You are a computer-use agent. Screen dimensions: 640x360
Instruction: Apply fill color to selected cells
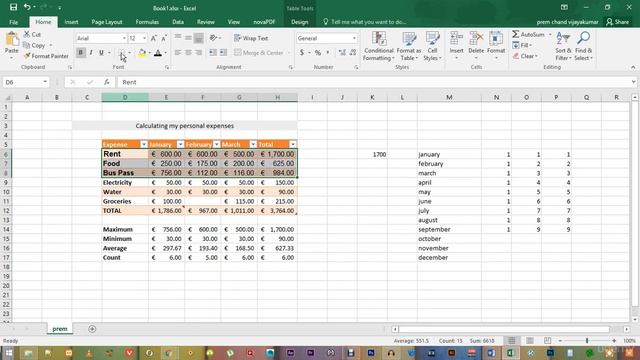142,53
